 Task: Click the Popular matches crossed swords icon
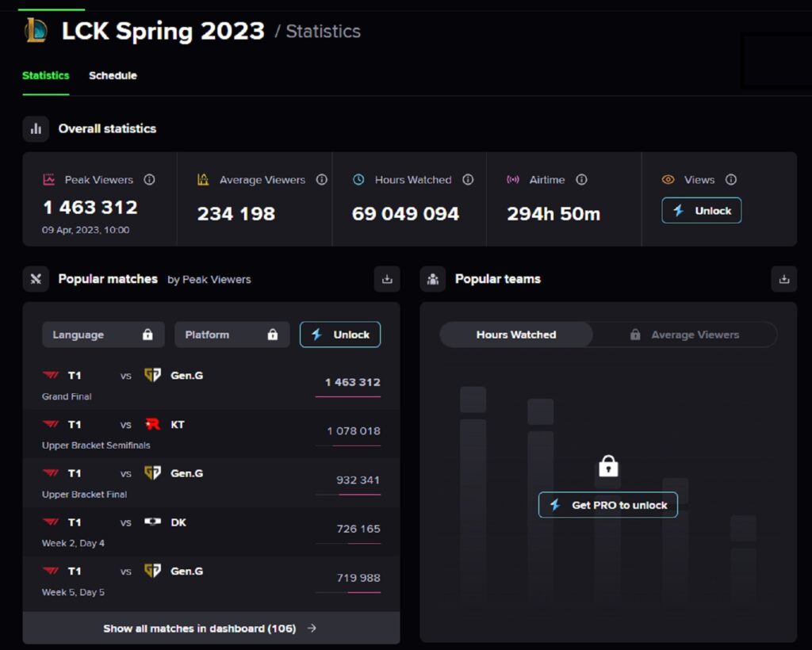click(36, 280)
